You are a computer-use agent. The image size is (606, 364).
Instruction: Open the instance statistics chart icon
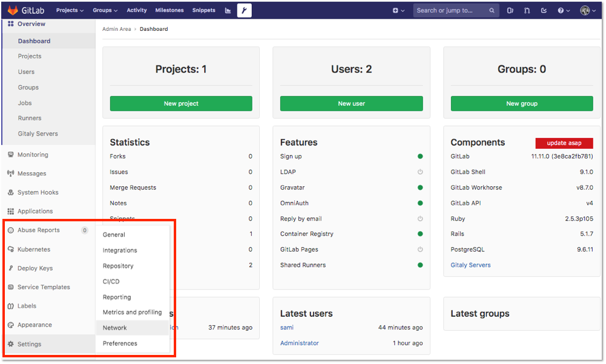point(228,10)
